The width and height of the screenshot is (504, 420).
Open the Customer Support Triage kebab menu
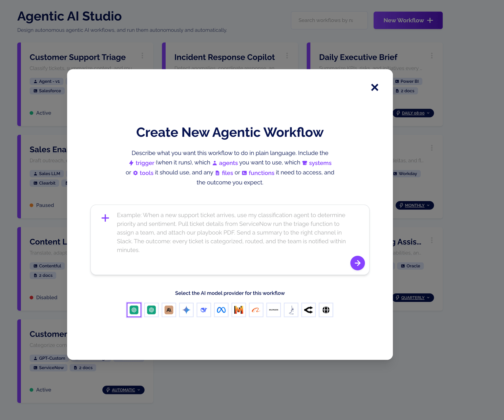click(142, 56)
